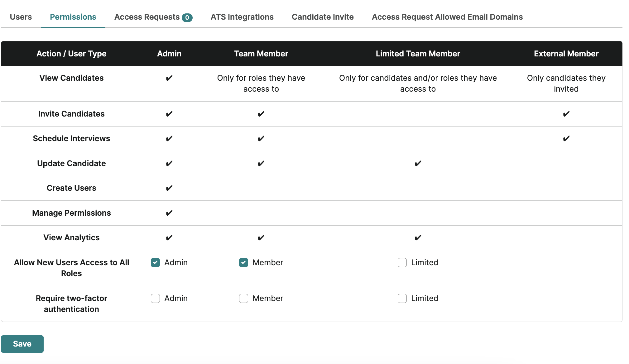Enable two-factor authentication for Limited
The image size is (629, 364).
click(402, 298)
